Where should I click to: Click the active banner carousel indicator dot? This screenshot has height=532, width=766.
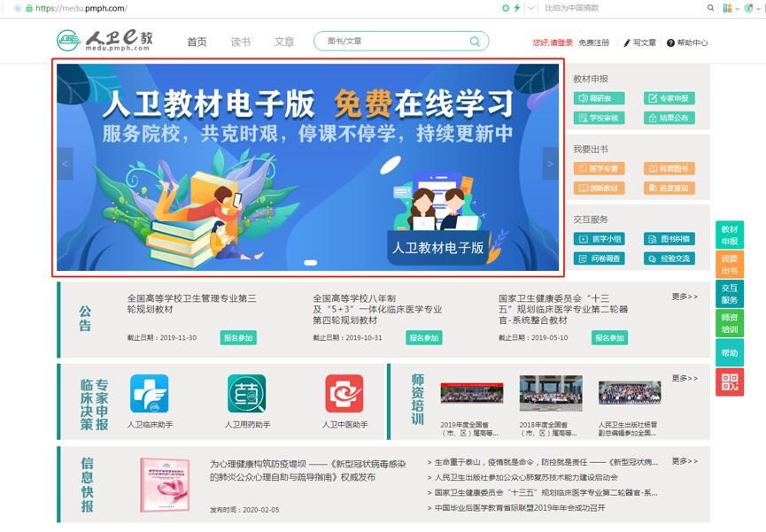pyautogui.click(x=310, y=263)
